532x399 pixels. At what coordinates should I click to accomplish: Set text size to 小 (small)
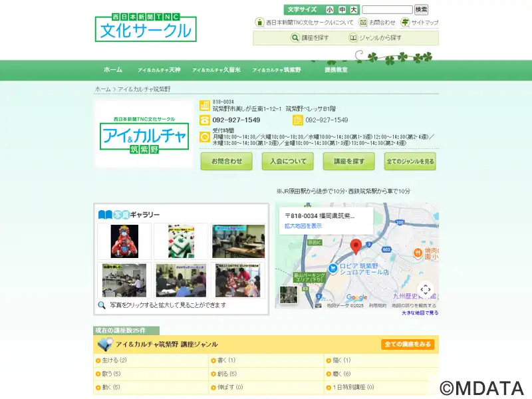point(330,10)
